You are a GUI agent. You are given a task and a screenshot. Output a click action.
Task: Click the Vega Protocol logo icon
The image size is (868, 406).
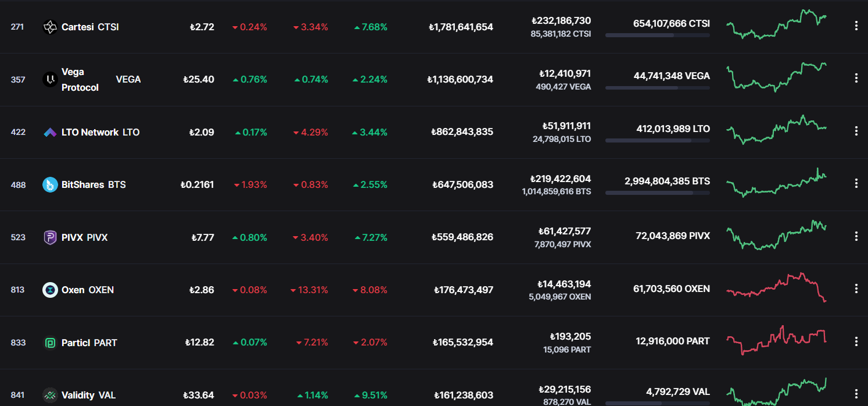tap(51, 80)
